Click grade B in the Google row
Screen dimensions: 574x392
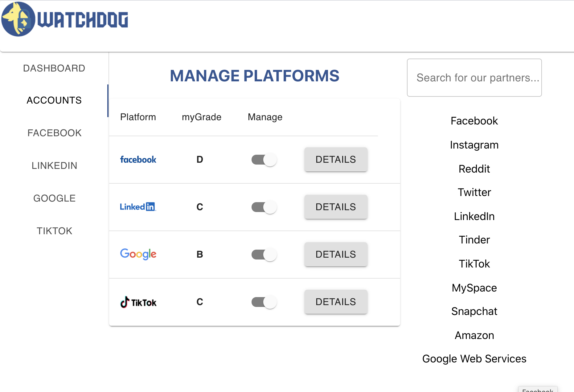coord(200,255)
